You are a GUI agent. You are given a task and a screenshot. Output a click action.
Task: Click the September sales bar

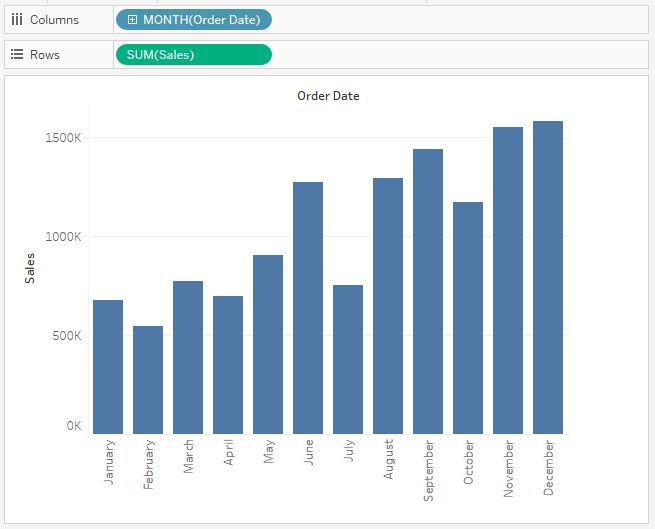point(428,291)
